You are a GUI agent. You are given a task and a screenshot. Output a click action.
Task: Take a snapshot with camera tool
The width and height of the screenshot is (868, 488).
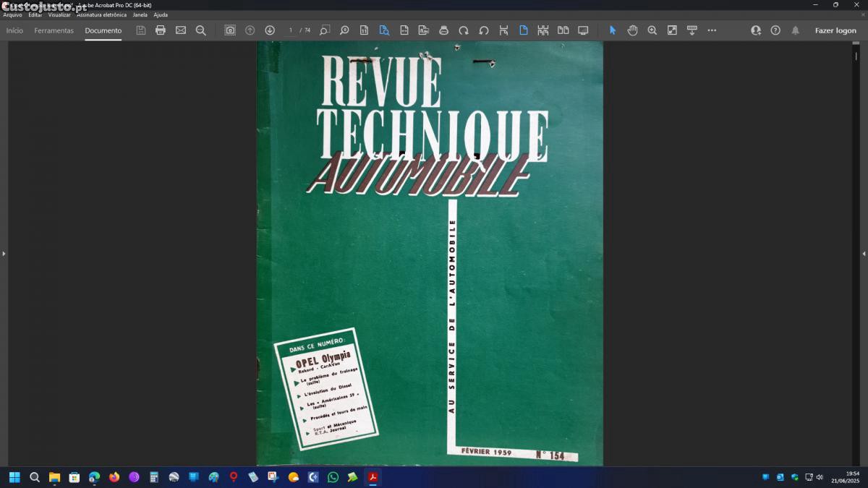click(230, 30)
